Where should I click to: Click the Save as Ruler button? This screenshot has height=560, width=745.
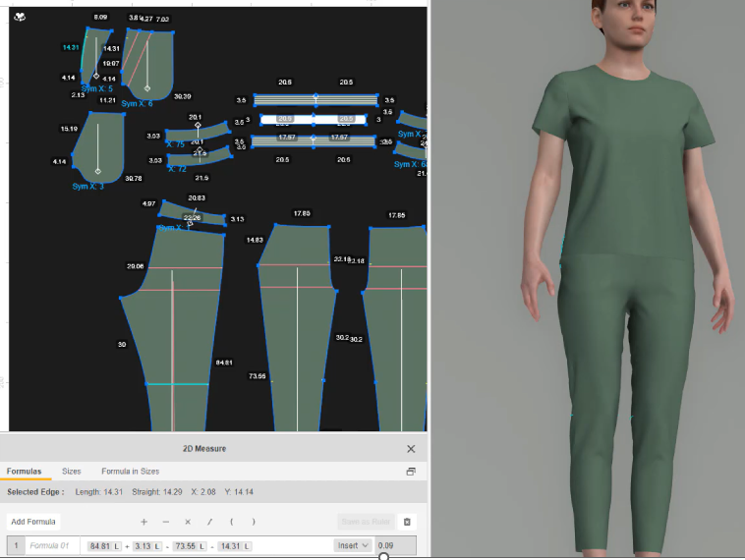tap(366, 522)
